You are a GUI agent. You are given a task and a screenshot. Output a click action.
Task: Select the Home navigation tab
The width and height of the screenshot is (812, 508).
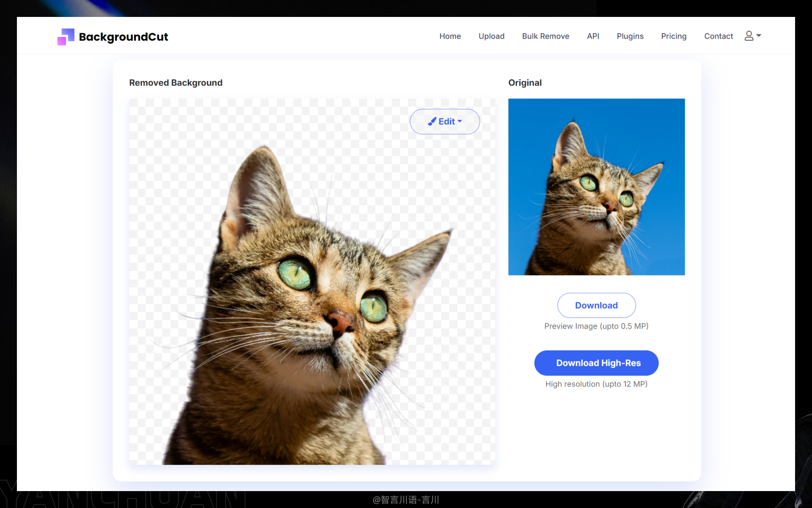(x=450, y=36)
